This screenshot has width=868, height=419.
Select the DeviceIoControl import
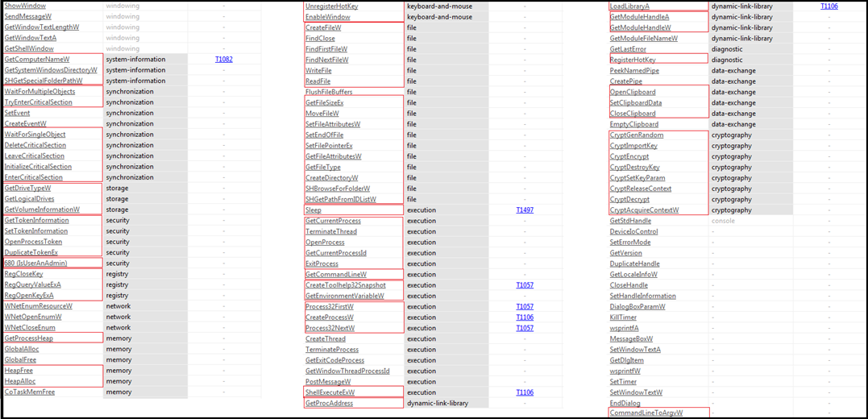(633, 231)
